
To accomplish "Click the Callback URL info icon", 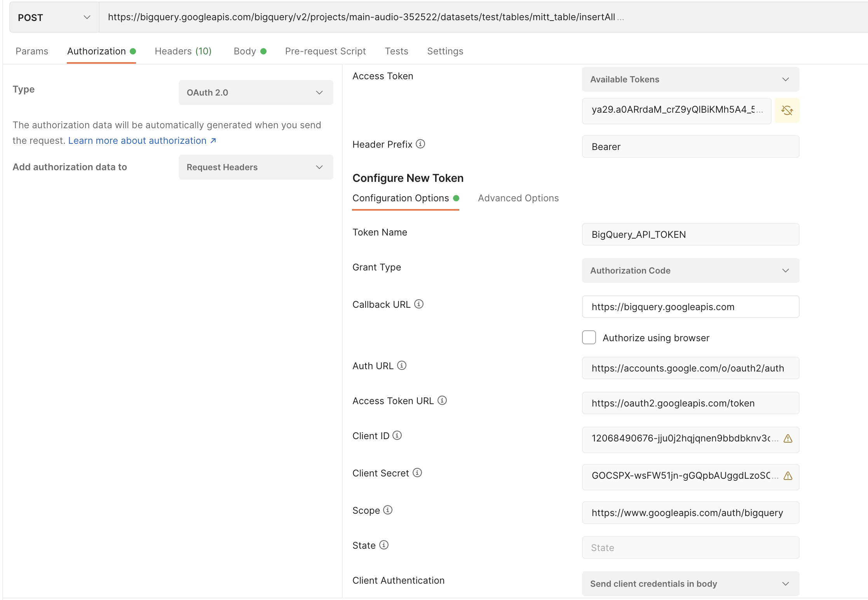I will pos(419,304).
